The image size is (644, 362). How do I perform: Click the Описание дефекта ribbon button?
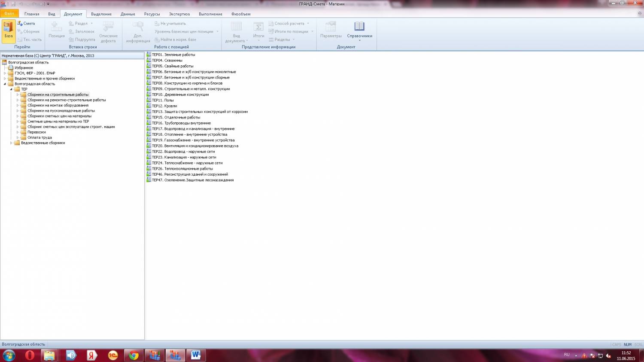coord(108,32)
